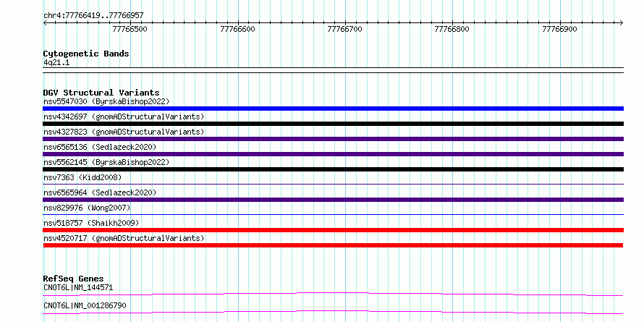Image resolution: width=644 pixels, height=322 pixels.
Task: Click the blue bar for nsv5547030
Action: [x=333, y=109]
